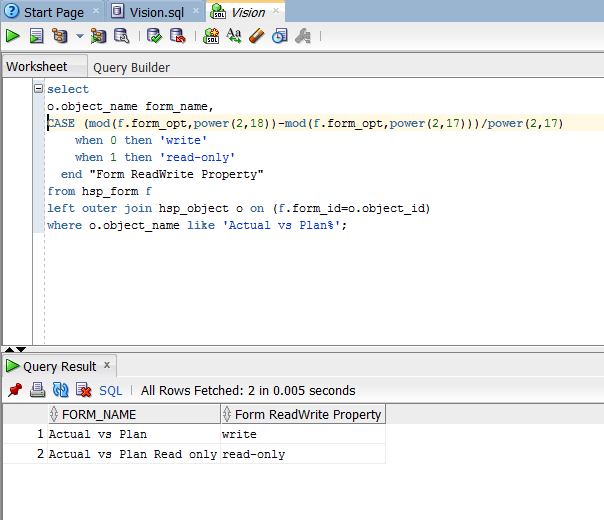Click the 'write' string in the editor
Image resolution: width=604 pixels, height=520 pixels.
tap(183, 140)
